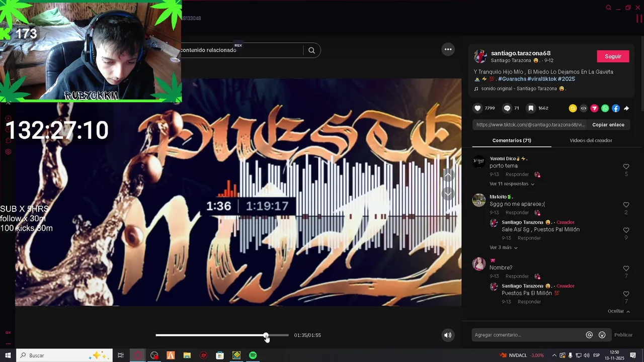Image resolution: width=644 pixels, height=362 pixels.
Task: Click the Buscar taskbar search box
Action: pos(64,355)
